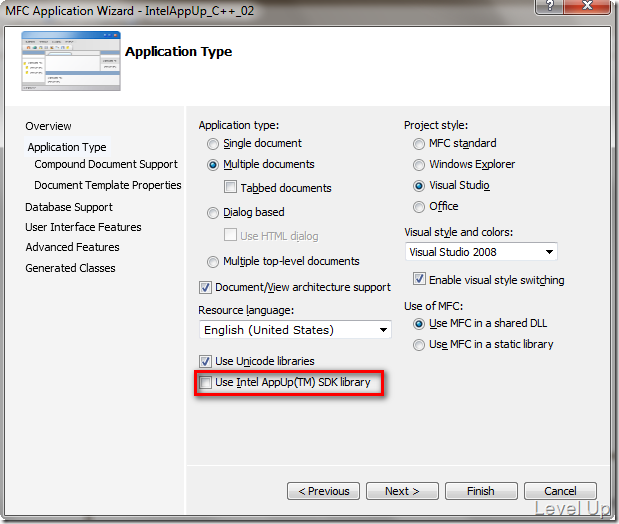Click the Previous button
619x524 pixels.
coord(323,491)
